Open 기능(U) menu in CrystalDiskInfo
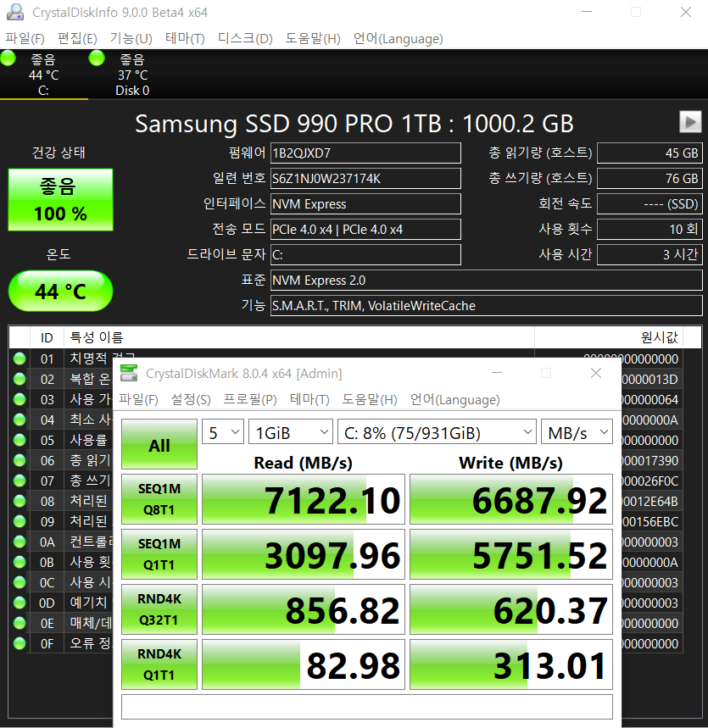 click(x=131, y=38)
